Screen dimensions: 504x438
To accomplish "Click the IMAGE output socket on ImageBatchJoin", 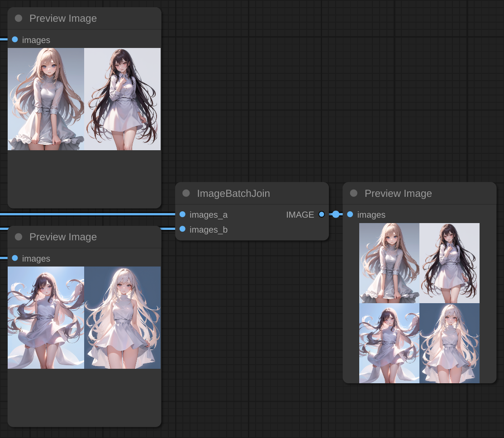I will pyautogui.click(x=321, y=214).
